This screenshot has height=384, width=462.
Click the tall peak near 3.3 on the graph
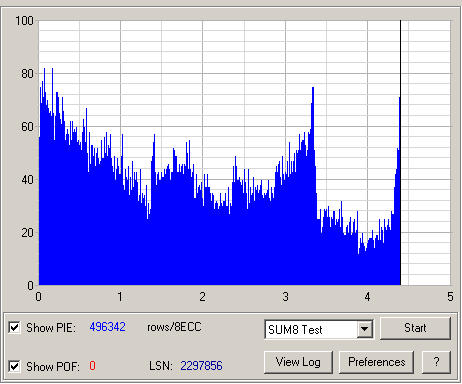pyautogui.click(x=313, y=100)
